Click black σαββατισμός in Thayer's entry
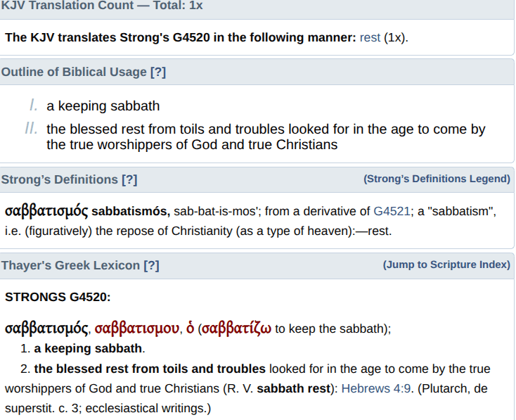Viewport: 516px width, 420px height. click(x=46, y=329)
